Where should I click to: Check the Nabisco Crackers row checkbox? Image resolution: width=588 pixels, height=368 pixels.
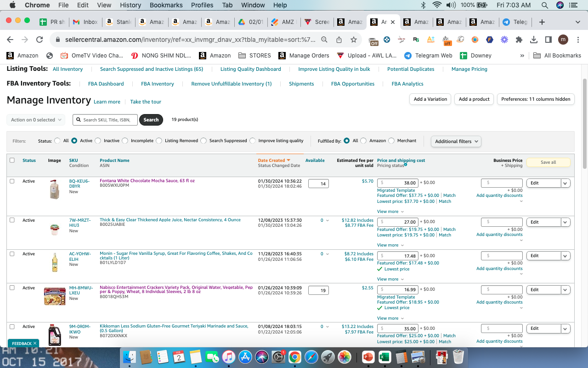point(12,288)
